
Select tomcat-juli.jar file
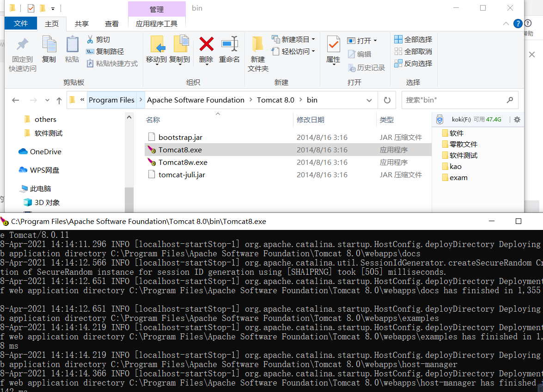click(x=288, y=175)
